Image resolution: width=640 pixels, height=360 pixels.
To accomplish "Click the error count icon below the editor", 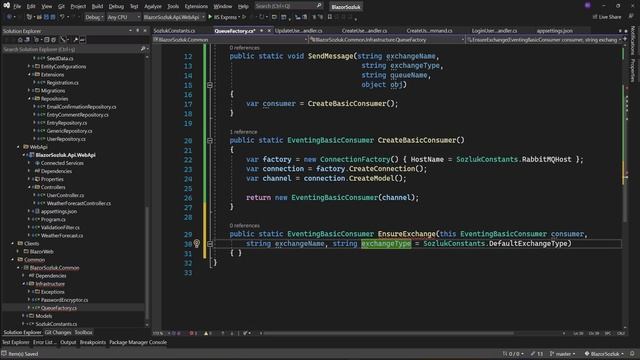I will click(x=191, y=333).
